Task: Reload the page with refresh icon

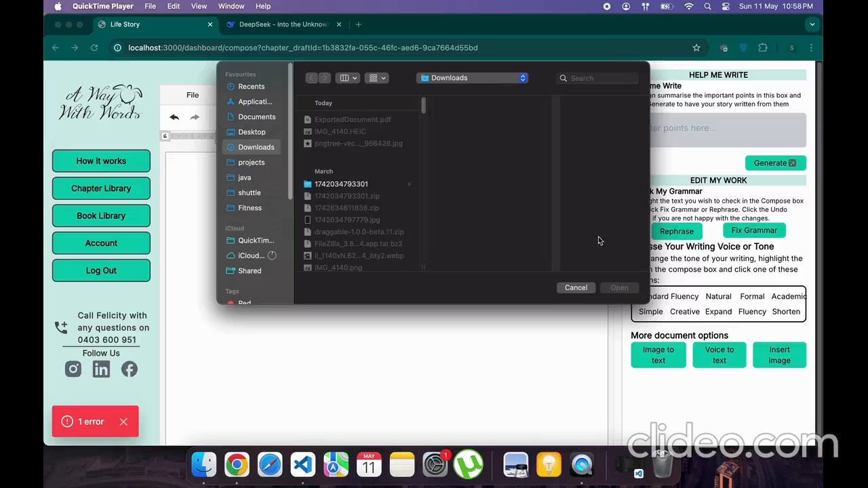Action: 94,48
